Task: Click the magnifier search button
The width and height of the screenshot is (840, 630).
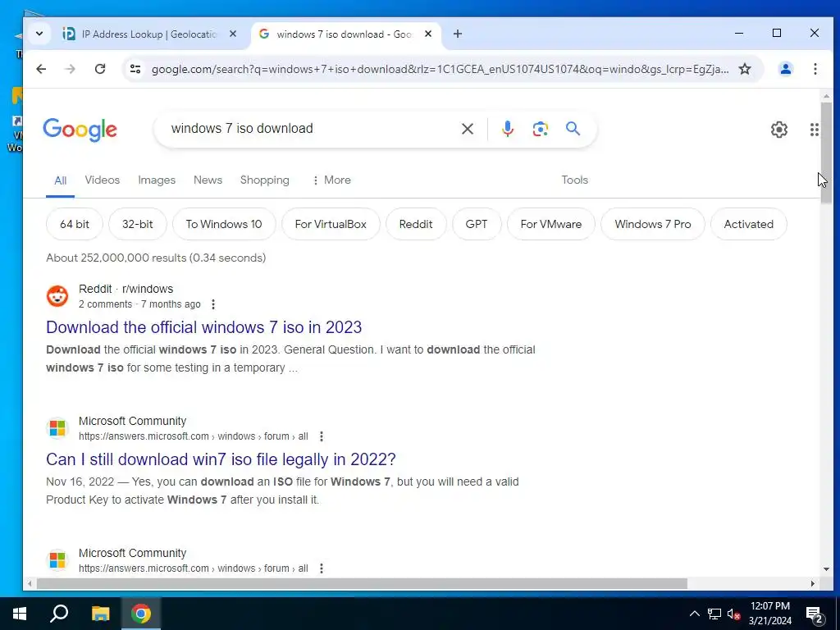Action: click(x=573, y=129)
